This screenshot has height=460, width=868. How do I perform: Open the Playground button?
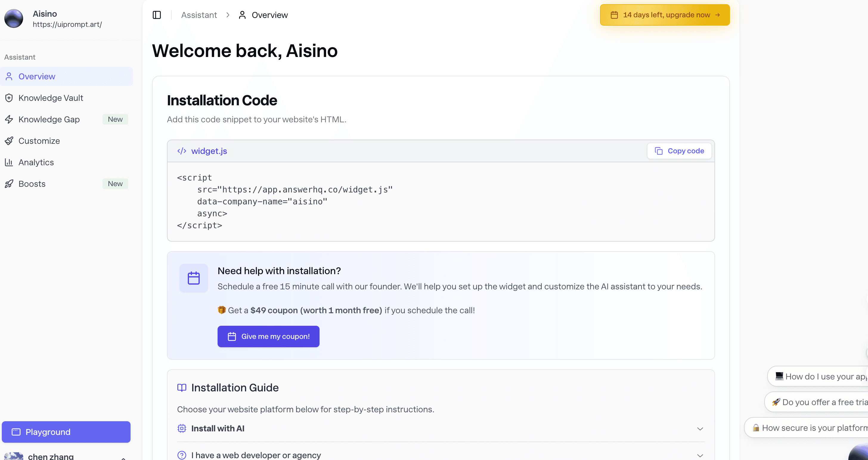click(x=66, y=432)
